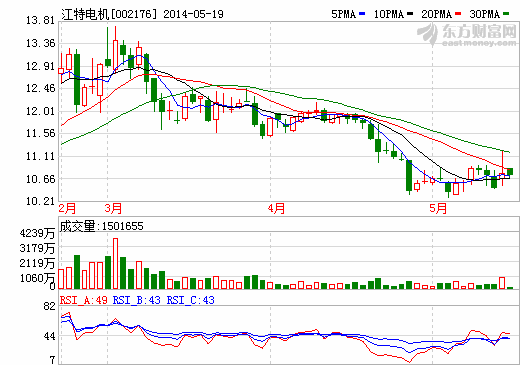This screenshot has width=520, height=365.
Task: Click the 11.11 price axis label
Action: click(40, 156)
